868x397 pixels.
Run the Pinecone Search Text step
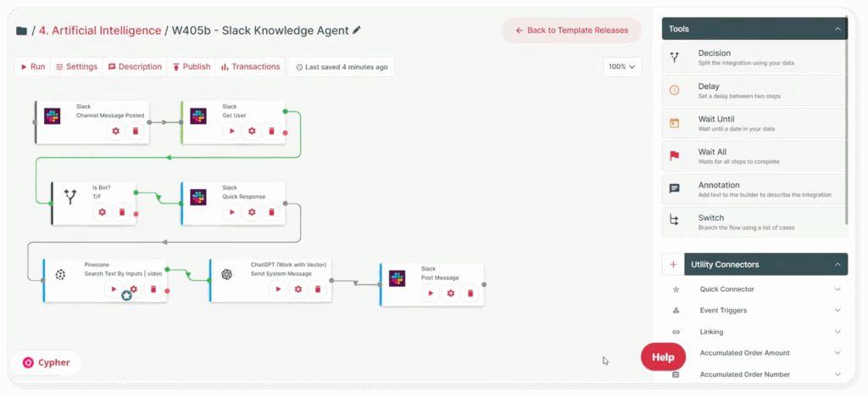[x=114, y=289]
